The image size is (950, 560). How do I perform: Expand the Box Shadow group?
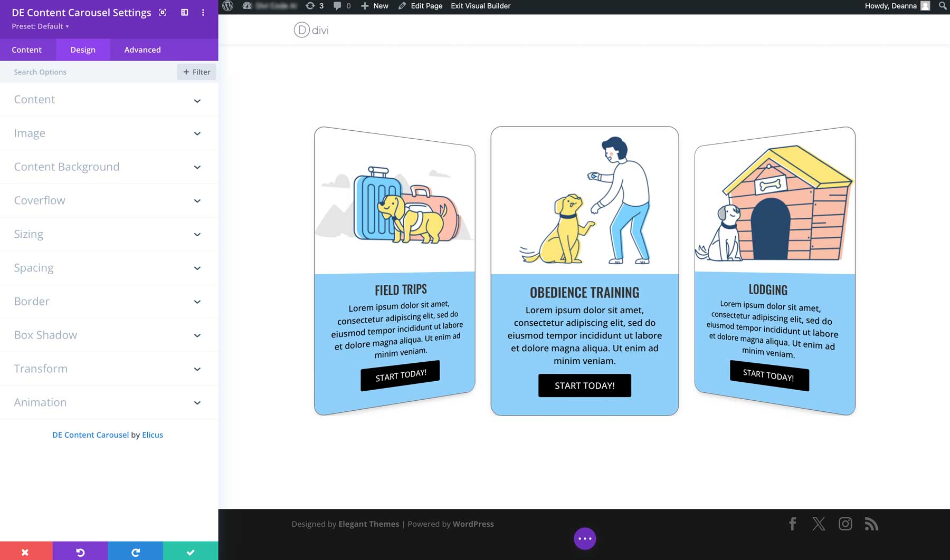click(x=109, y=335)
